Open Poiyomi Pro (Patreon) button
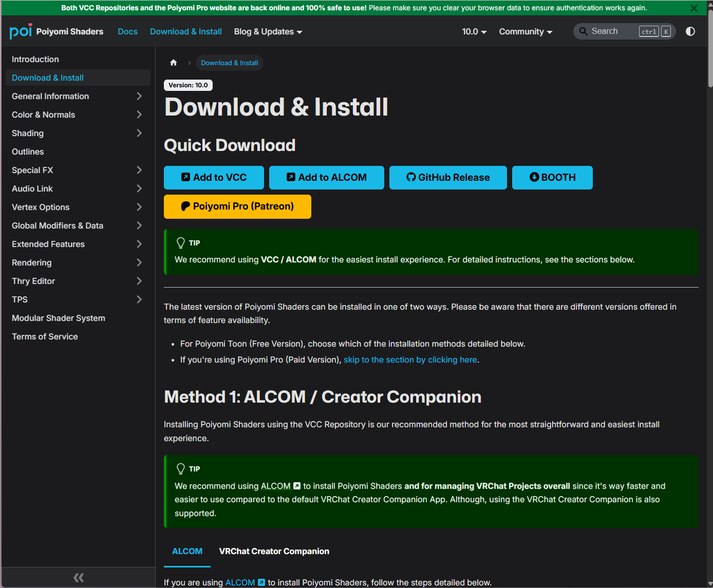Viewport: 713px width, 588px height. [237, 206]
